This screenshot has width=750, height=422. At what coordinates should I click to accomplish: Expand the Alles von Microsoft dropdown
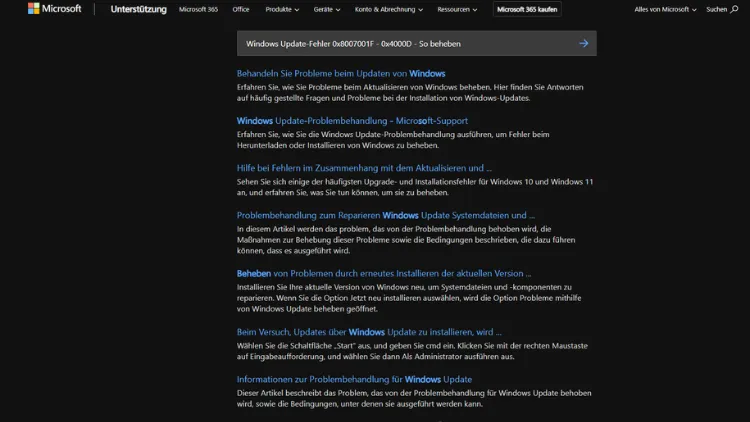point(665,9)
